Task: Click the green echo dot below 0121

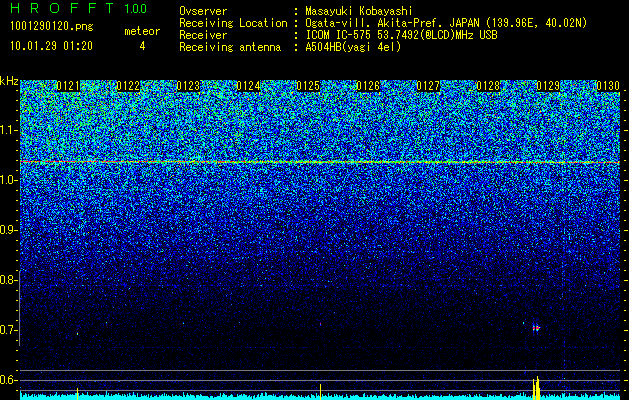Action: (77, 334)
